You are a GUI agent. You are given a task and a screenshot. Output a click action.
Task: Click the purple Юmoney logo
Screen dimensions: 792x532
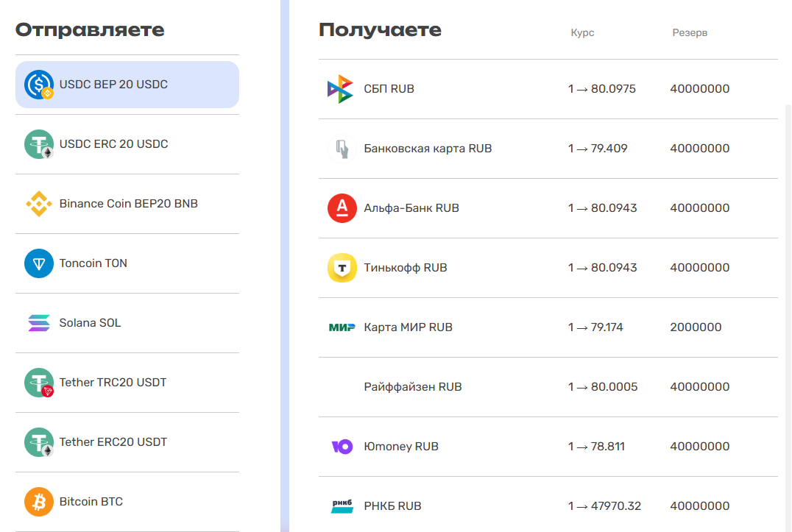tap(342, 447)
